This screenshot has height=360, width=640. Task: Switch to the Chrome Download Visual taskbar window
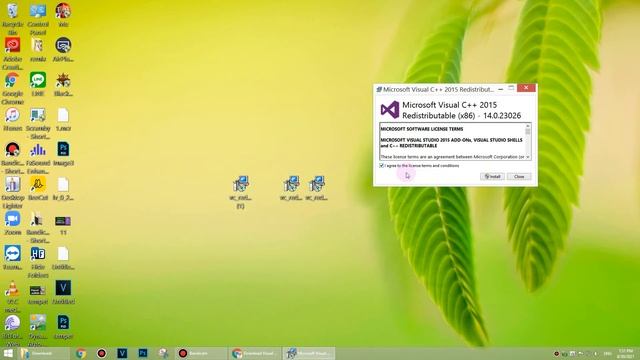tap(254, 353)
